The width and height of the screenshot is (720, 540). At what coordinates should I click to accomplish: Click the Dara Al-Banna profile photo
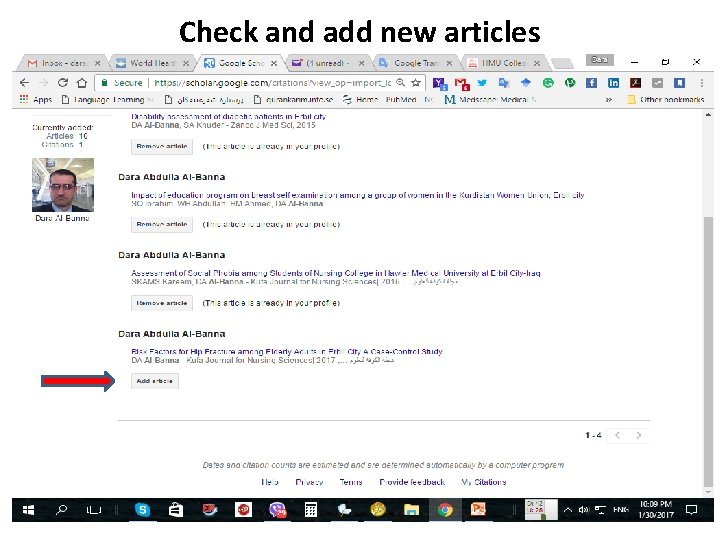point(63,185)
